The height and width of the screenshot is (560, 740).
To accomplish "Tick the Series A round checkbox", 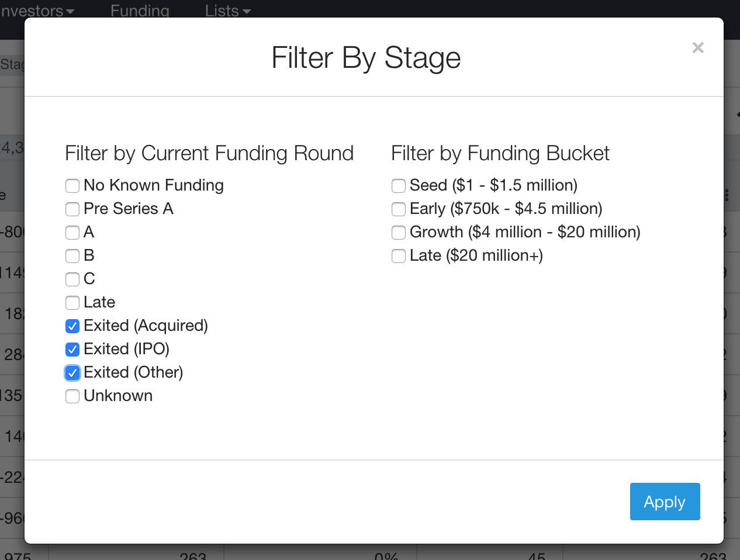I will click(x=72, y=233).
